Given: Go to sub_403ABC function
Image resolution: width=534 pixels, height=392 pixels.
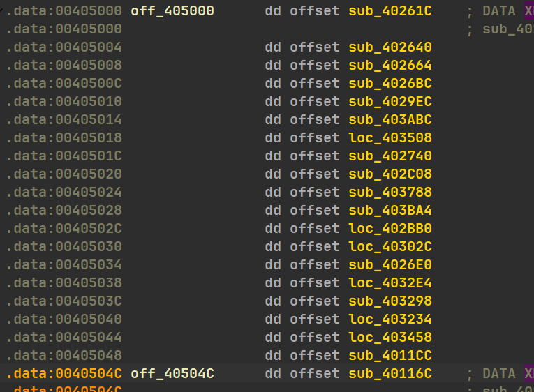Looking at the screenshot, I should 390,119.
